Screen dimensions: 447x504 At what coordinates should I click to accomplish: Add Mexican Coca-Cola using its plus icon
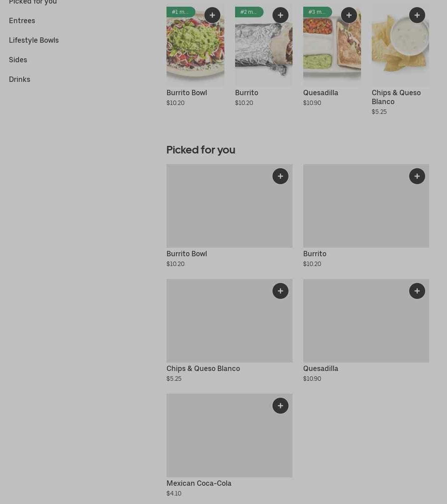280,406
